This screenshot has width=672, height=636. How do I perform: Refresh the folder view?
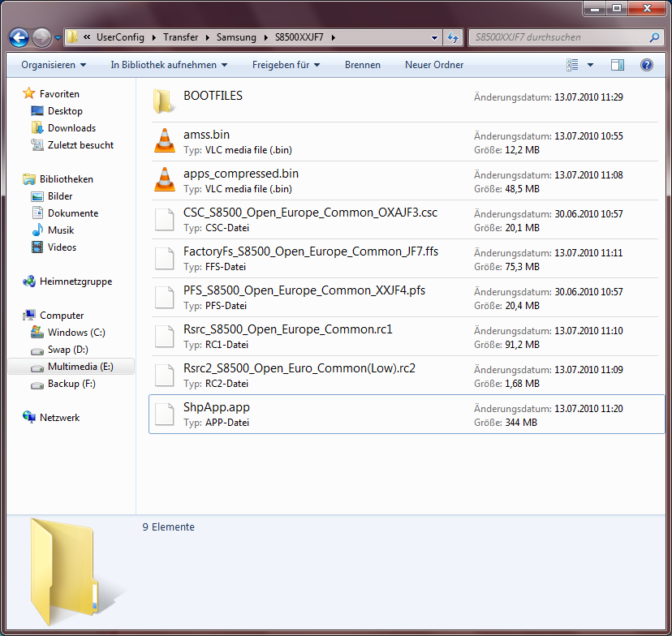tap(453, 37)
